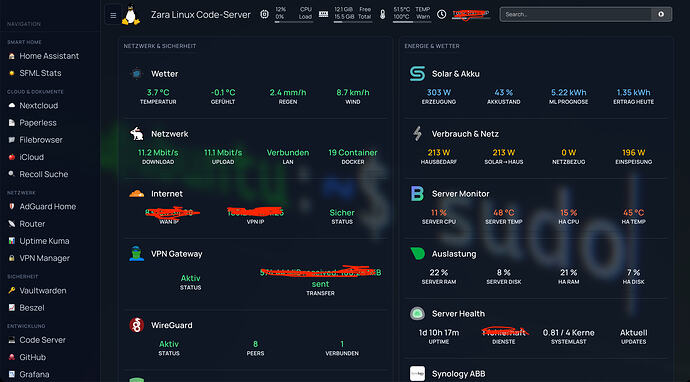Open Nextcloud in sidebar

pyautogui.click(x=33, y=106)
